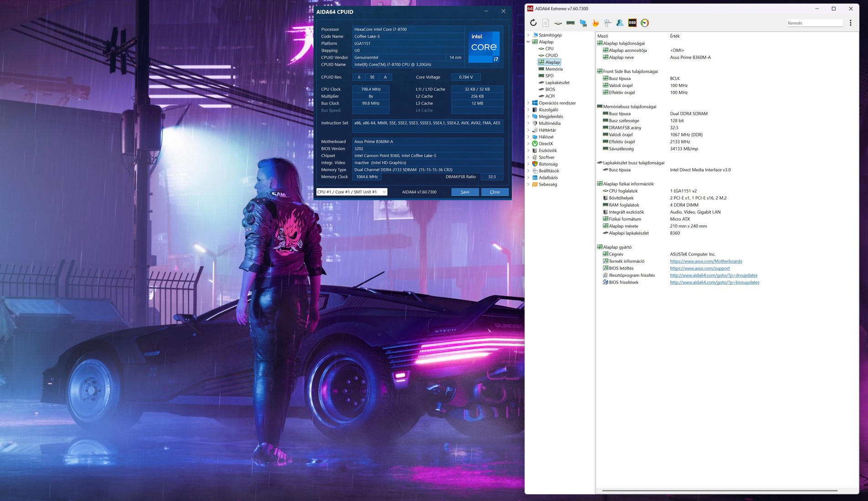Click the software icon beside Szoftver

(x=535, y=157)
